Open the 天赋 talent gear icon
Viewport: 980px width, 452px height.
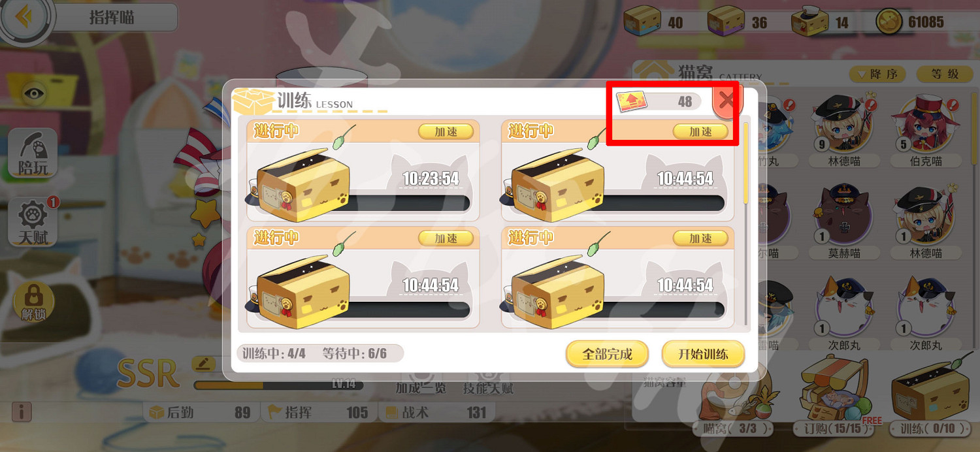click(33, 223)
